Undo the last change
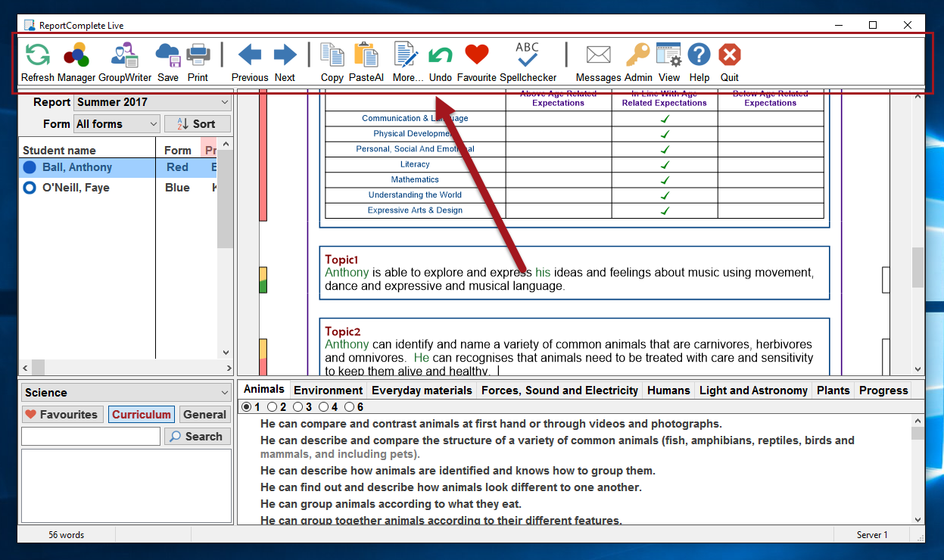This screenshot has width=944, height=560. [441, 55]
